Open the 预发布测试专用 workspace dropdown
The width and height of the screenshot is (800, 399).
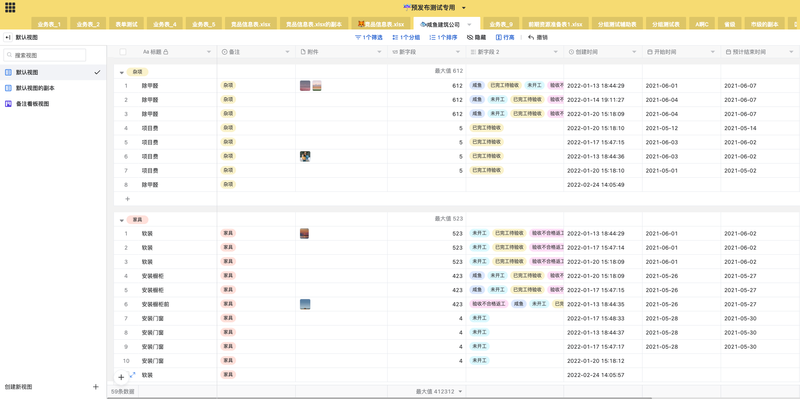464,8
